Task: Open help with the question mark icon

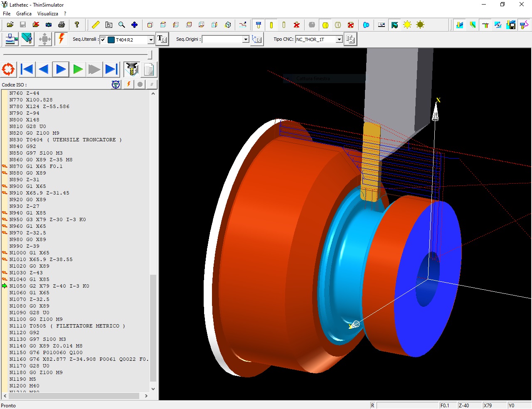Action: [x=77, y=25]
